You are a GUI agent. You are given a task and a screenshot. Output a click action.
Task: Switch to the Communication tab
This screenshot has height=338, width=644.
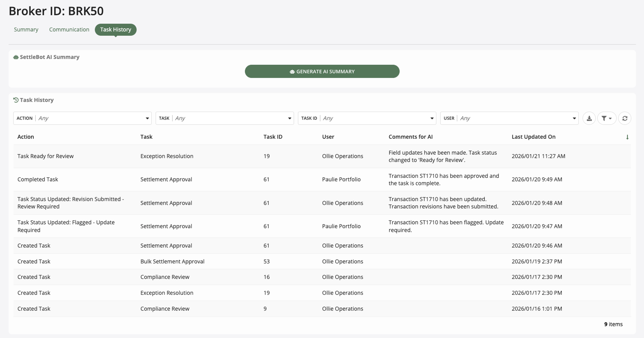click(x=69, y=30)
